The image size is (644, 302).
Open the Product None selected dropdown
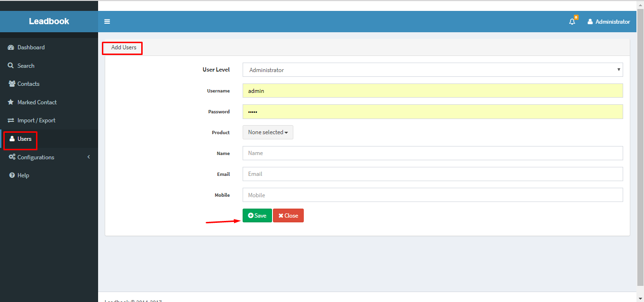[x=268, y=132]
